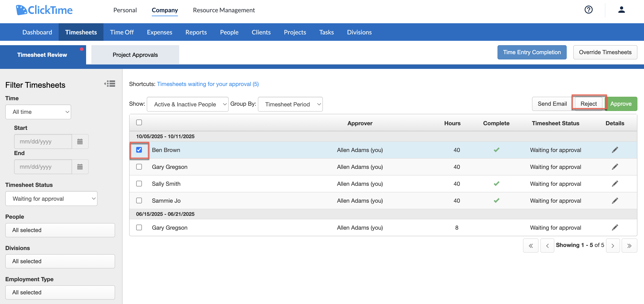Open the Start date calendar picker
The image size is (644, 304).
[x=80, y=141]
